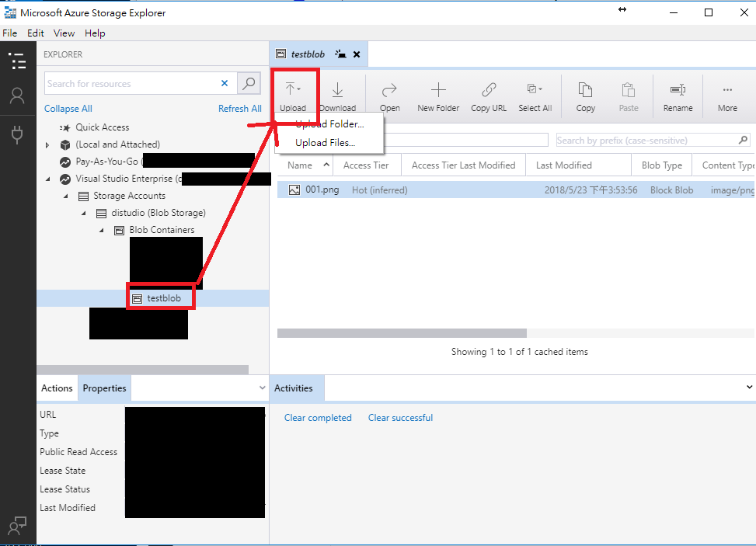Collapse the Storage Accounts node
Image resolution: width=756 pixels, height=546 pixels.
[x=66, y=196]
